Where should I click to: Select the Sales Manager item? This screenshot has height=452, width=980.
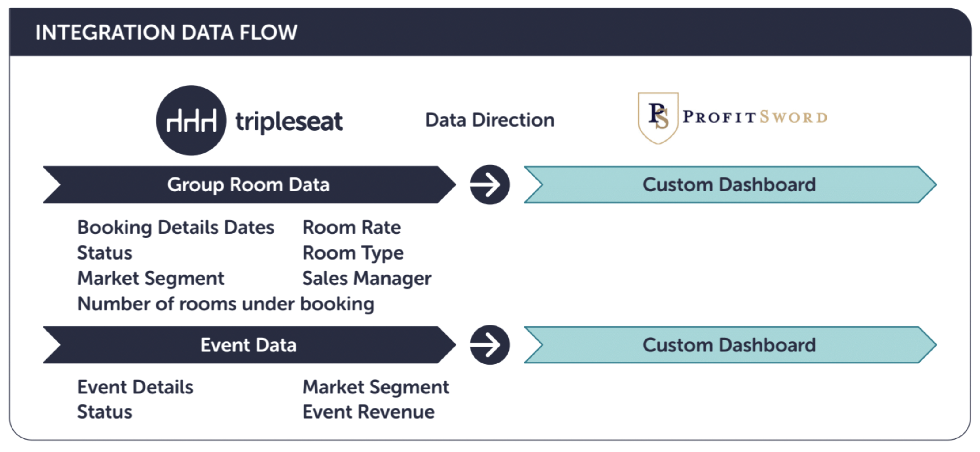[367, 279]
